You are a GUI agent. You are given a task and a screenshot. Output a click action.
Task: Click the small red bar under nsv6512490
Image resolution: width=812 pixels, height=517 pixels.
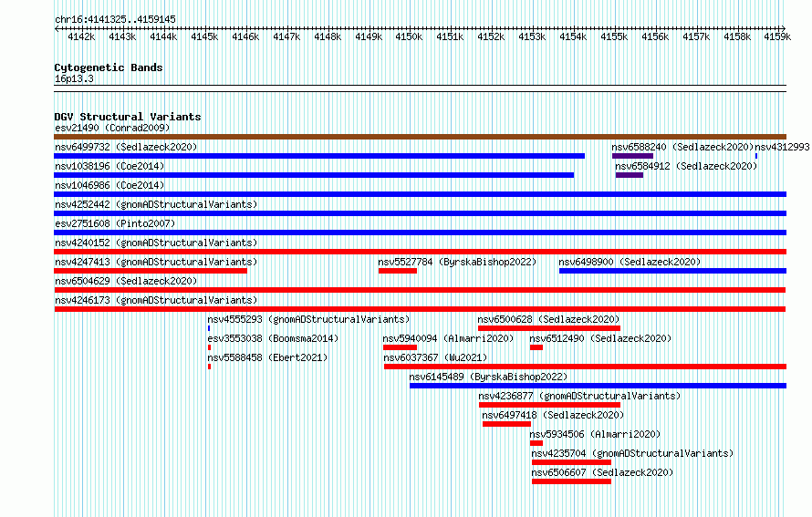pyautogui.click(x=536, y=347)
